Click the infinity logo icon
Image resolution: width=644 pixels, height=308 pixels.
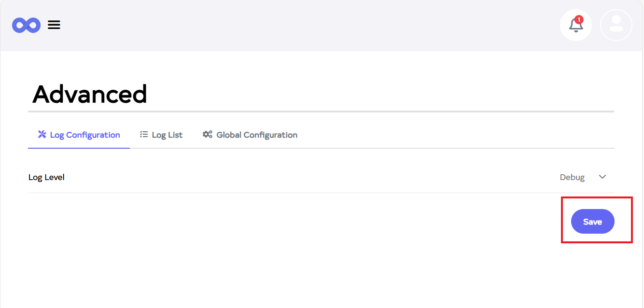[26, 25]
